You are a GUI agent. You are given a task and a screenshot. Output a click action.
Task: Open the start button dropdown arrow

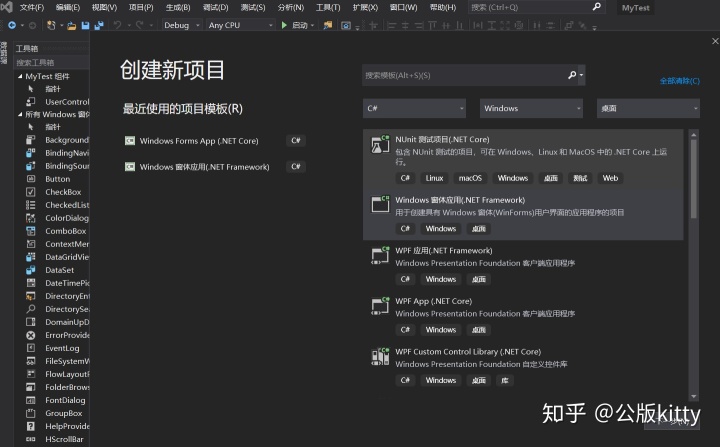pos(312,25)
